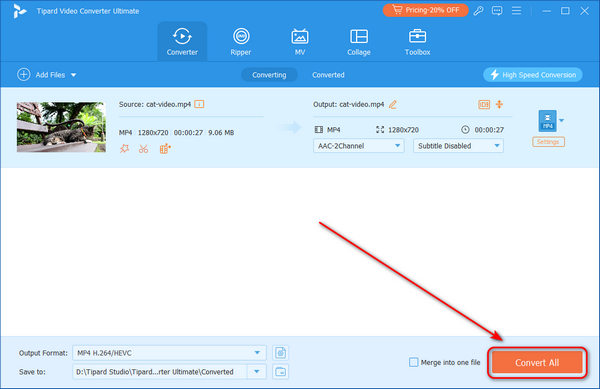600x389 pixels.
Task: Click the compress video icon
Action: 499,104
